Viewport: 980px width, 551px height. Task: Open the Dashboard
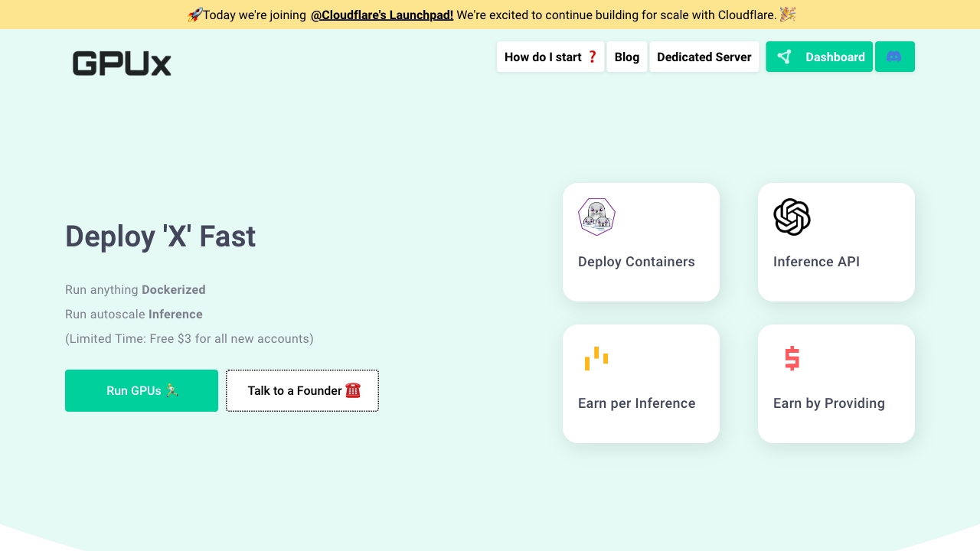click(835, 57)
